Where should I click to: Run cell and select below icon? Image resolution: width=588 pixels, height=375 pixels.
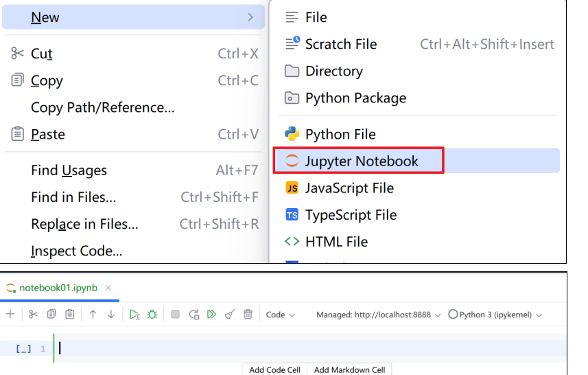pos(134,314)
